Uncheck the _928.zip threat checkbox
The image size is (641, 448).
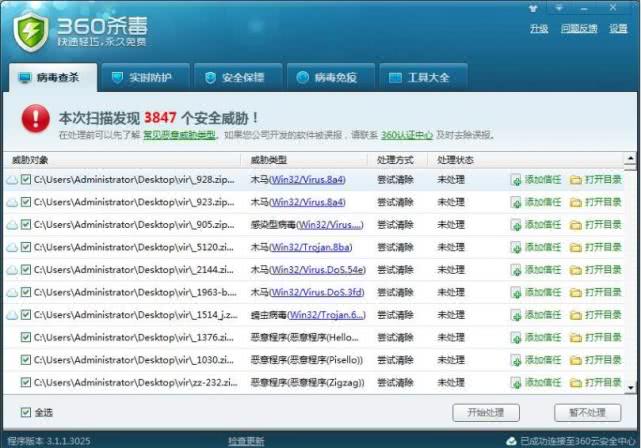point(26,179)
